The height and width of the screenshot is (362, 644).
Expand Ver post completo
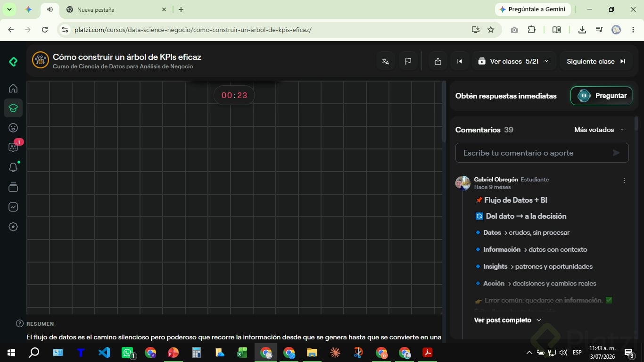click(x=508, y=320)
